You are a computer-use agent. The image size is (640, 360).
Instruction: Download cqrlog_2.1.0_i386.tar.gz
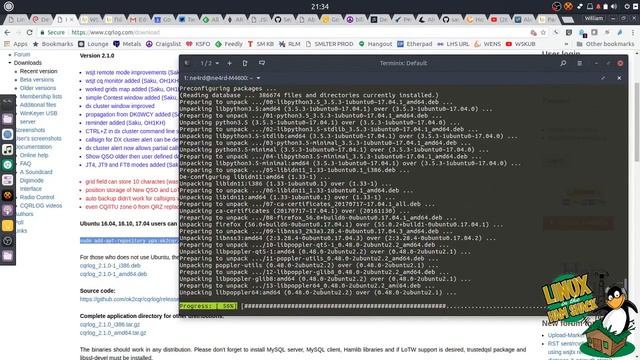[x=110, y=324]
